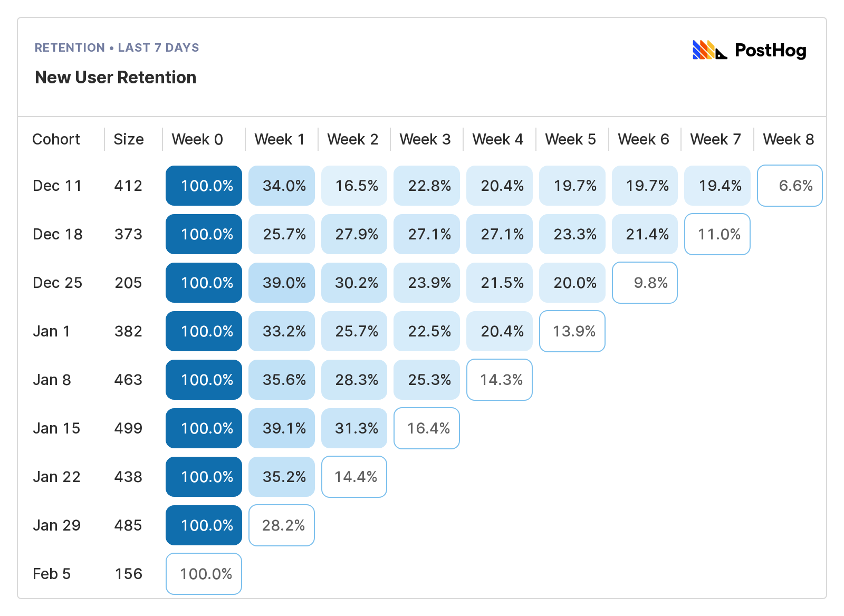The width and height of the screenshot is (844, 616).
Task: Click the Feb 5 Week 0 100.0% cell
Action: (x=204, y=574)
